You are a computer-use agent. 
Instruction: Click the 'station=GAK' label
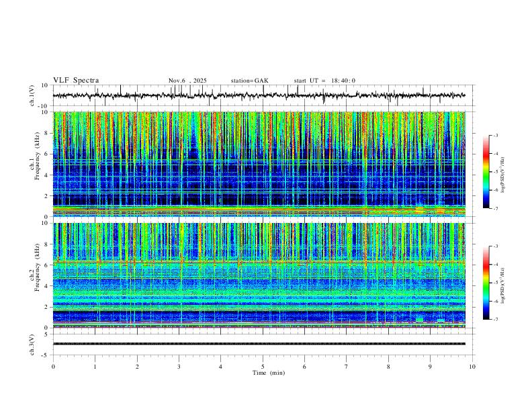249,81
